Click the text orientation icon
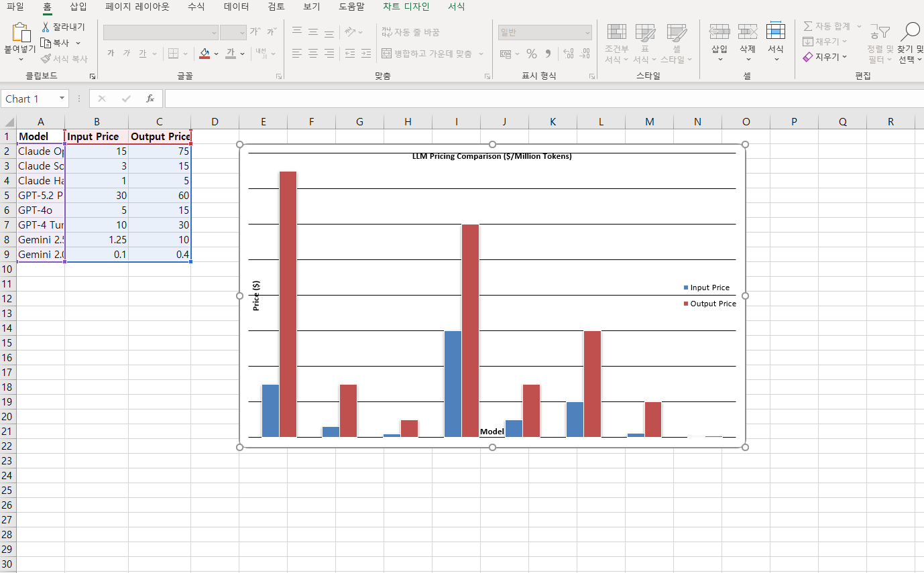Viewport: 924px width, 573px height. click(x=350, y=31)
